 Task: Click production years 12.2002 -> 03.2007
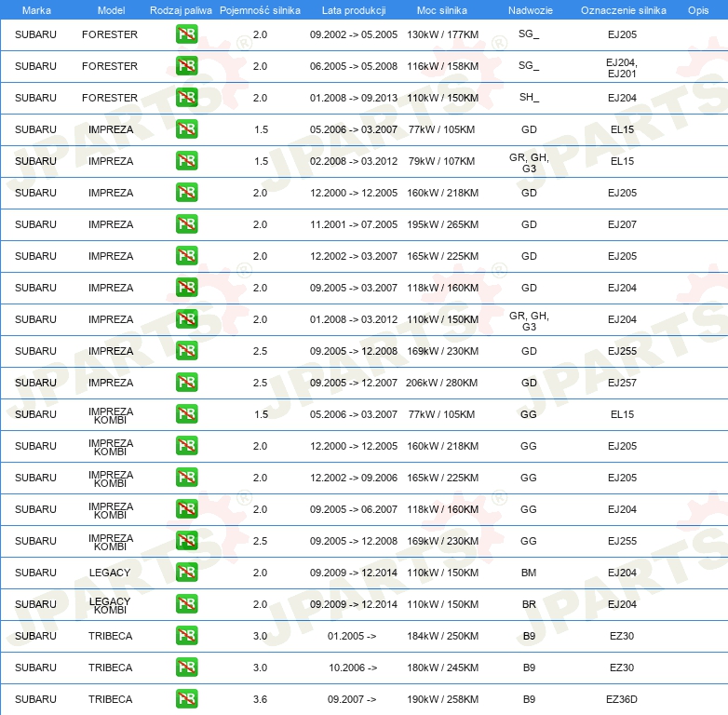(x=354, y=256)
